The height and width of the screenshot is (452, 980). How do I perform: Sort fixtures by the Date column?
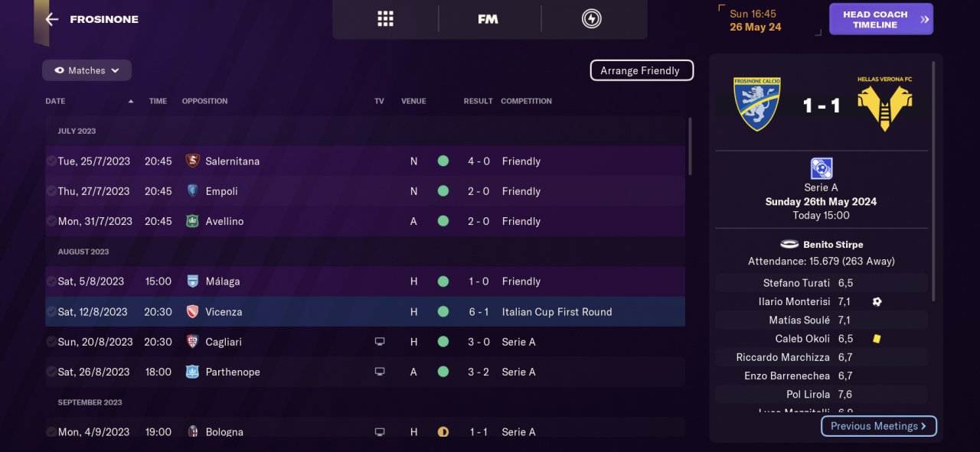55,101
